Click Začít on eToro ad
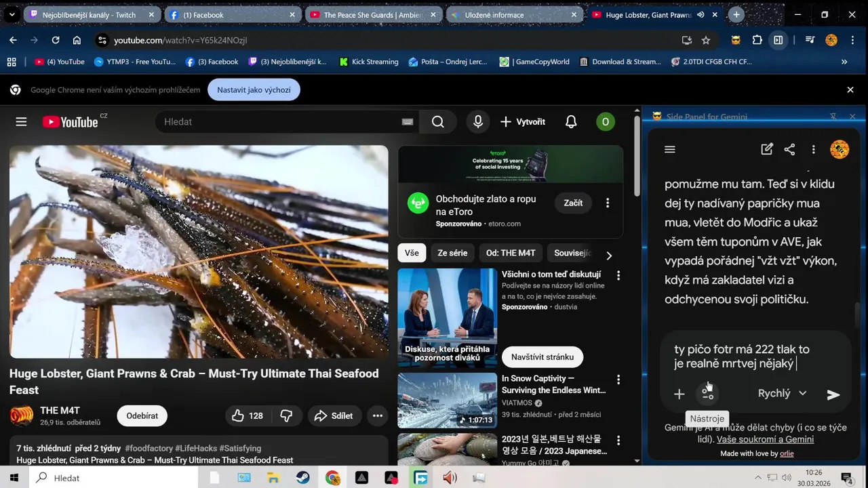The image size is (868, 488). [573, 203]
